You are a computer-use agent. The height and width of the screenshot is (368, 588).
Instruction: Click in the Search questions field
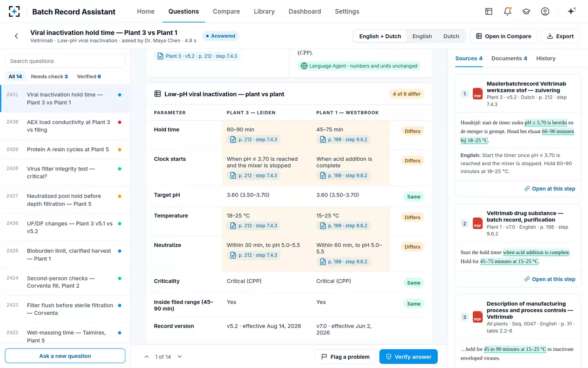pos(65,61)
